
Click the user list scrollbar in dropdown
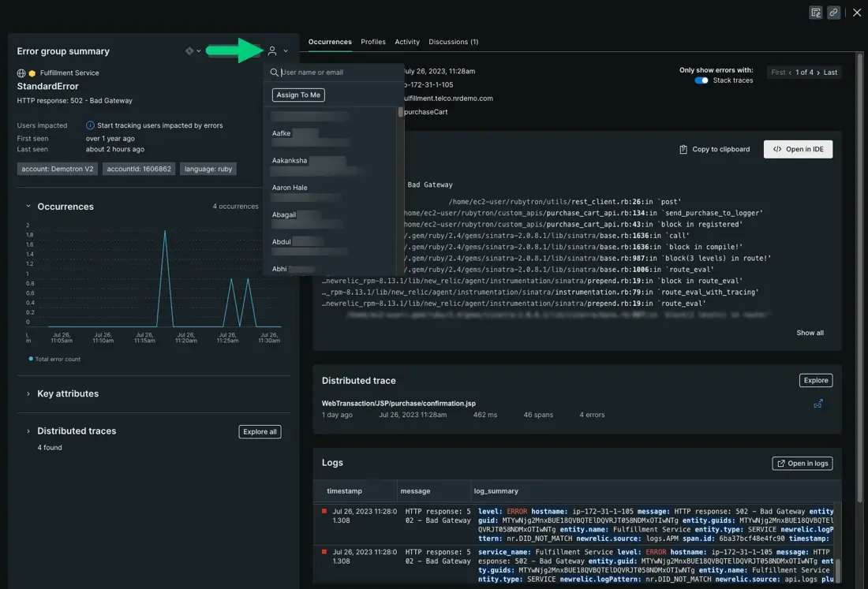pyautogui.click(x=399, y=113)
